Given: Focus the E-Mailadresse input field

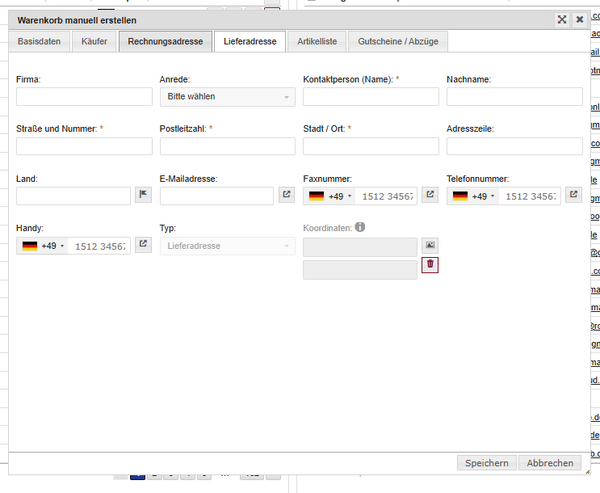Looking at the screenshot, I should click(217, 196).
